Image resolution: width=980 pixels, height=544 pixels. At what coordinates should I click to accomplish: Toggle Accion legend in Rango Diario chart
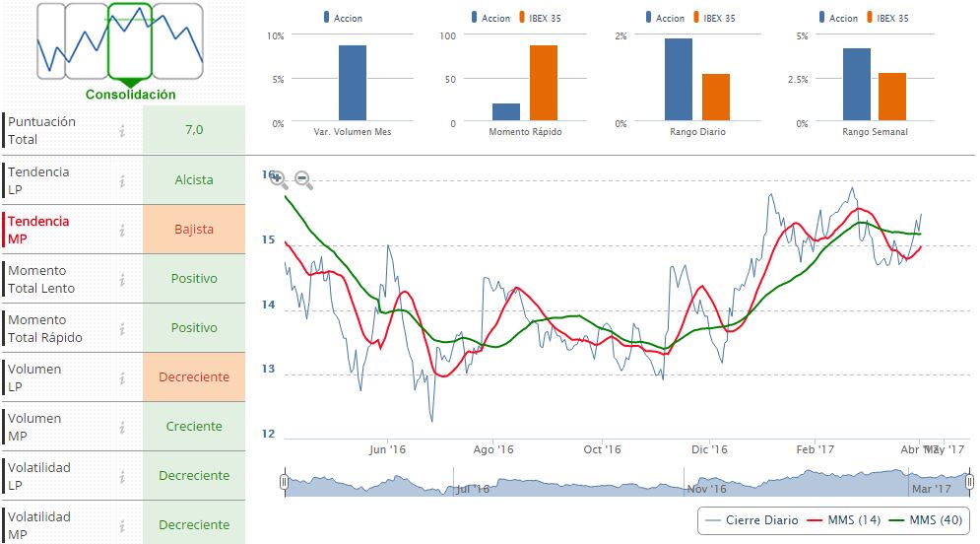pyautogui.click(x=665, y=18)
